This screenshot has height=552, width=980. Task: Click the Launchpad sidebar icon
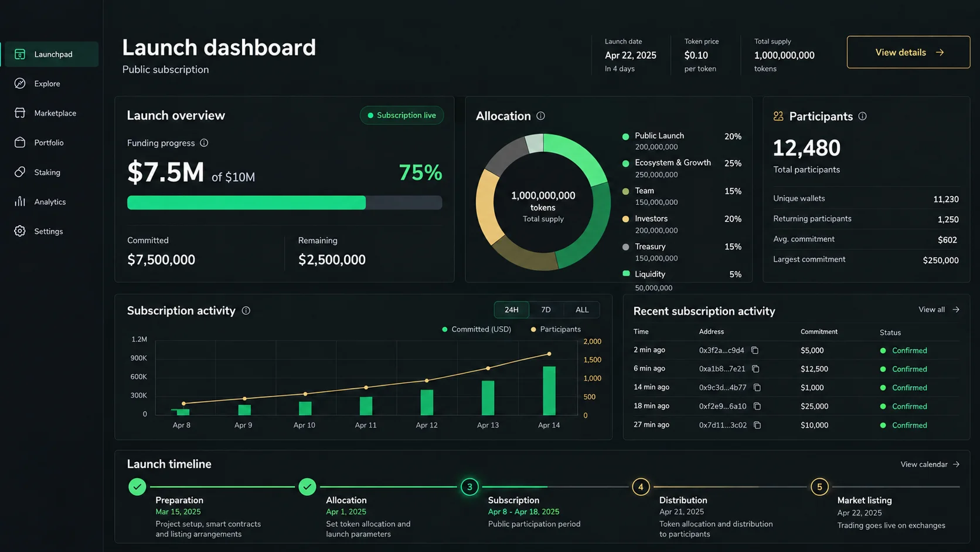(20, 54)
